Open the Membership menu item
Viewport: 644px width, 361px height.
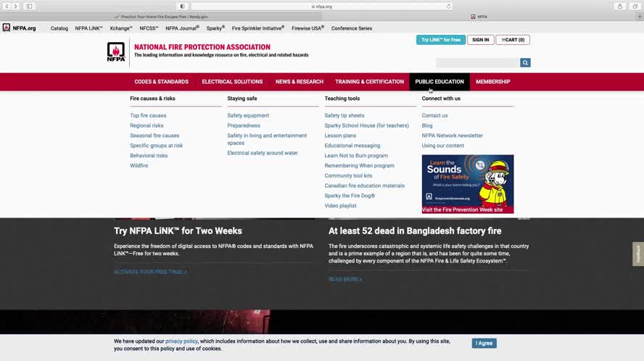[x=492, y=82]
